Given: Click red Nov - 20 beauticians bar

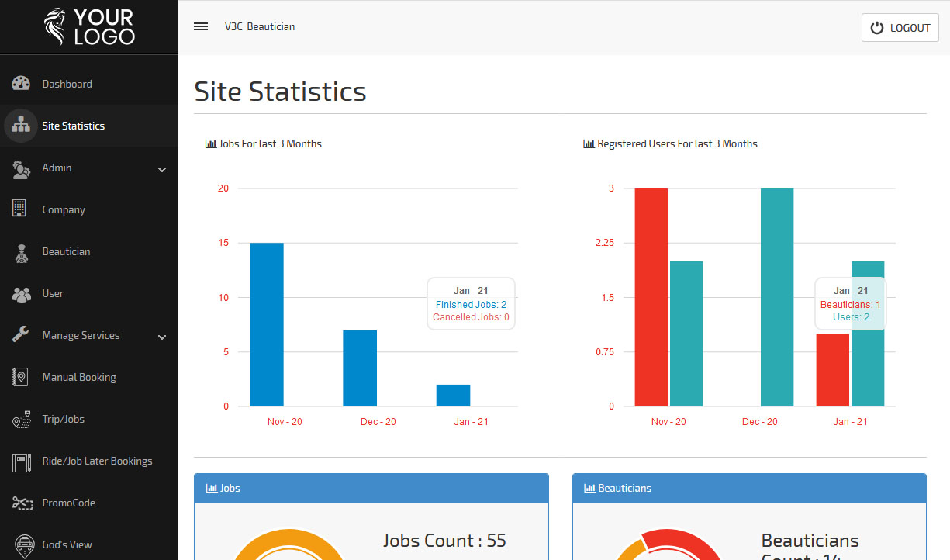Looking at the screenshot, I should (x=651, y=297).
